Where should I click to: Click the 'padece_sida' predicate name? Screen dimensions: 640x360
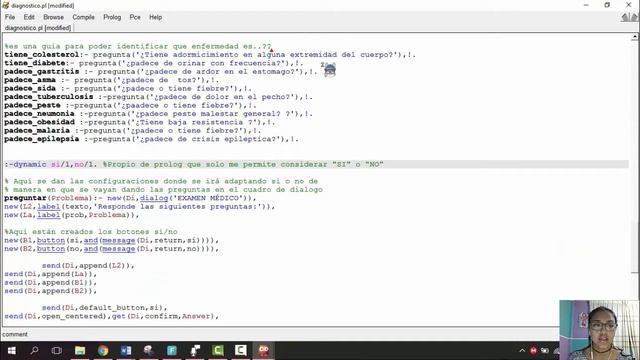(30, 89)
